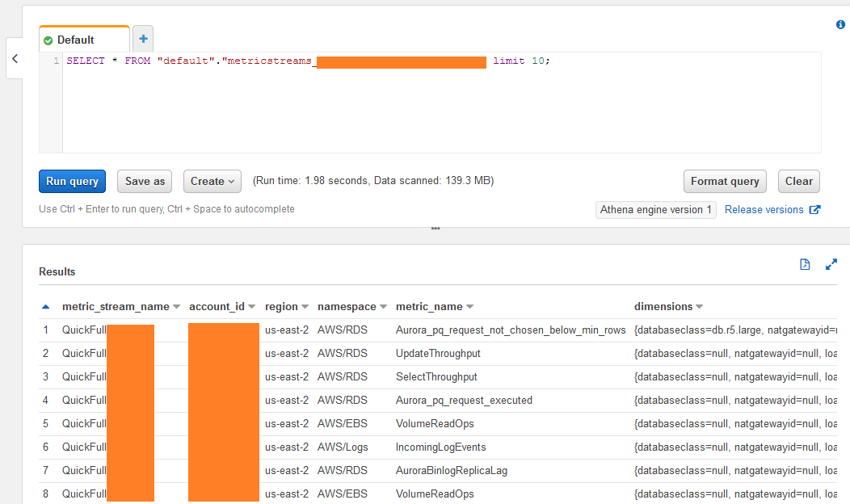850x504 pixels.
Task: Open the namespace column dropdown
Action: tap(382, 307)
